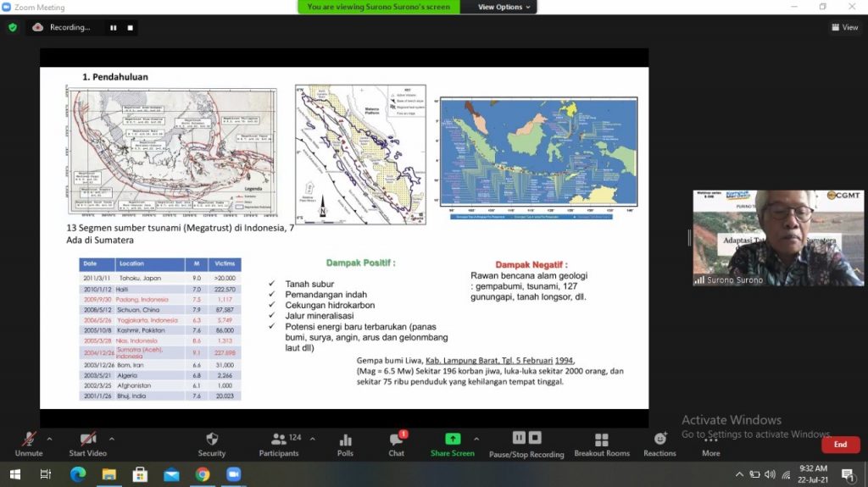
Task: Open network Wi-Fi status icon
Action: (x=786, y=474)
